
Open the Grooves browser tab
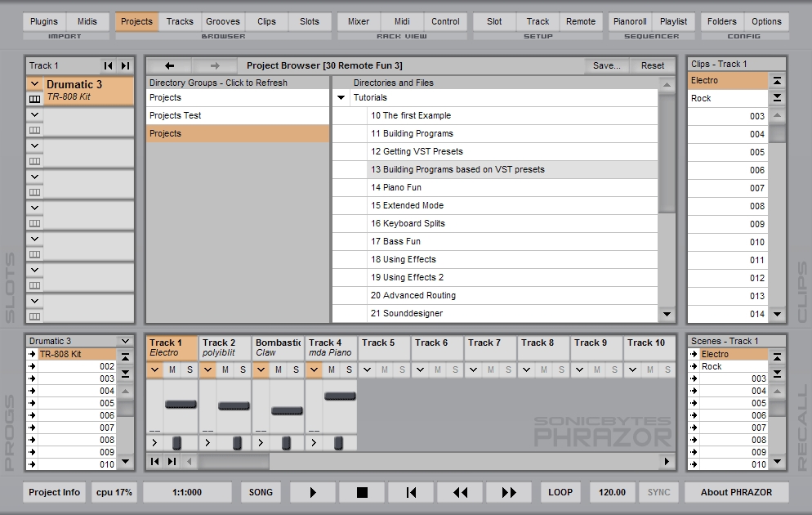tap(223, 22)
